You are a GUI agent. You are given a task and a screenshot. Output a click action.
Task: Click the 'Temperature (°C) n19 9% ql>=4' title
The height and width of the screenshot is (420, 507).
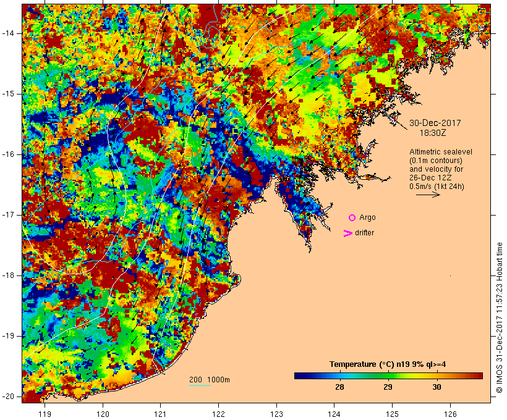(388, 364)
